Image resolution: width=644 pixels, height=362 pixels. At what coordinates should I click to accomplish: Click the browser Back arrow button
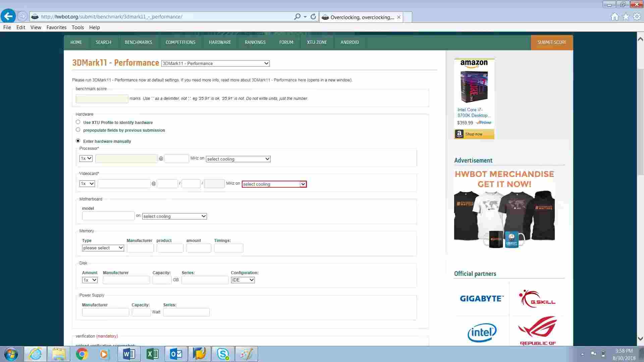(x=8, y=16)
